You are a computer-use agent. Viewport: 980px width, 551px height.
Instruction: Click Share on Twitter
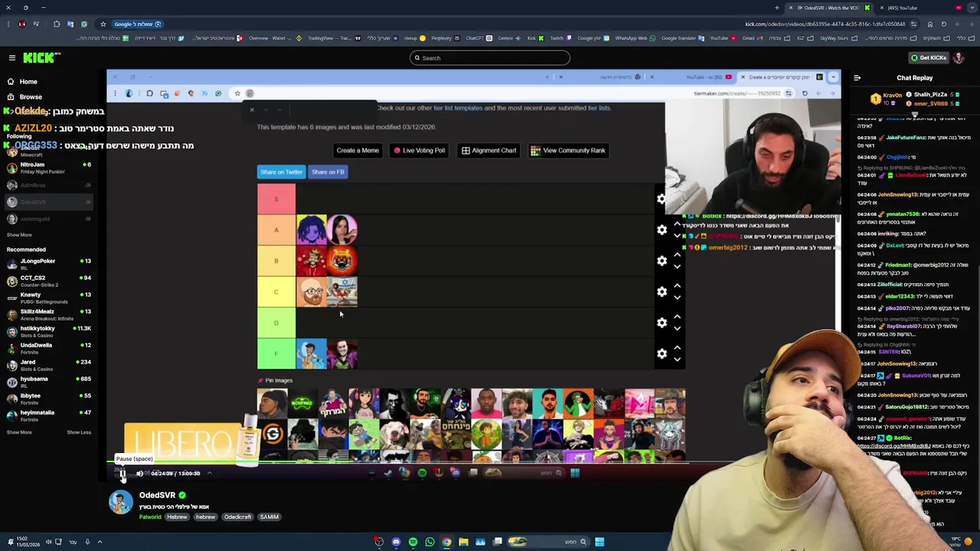[x=281, y=172]
